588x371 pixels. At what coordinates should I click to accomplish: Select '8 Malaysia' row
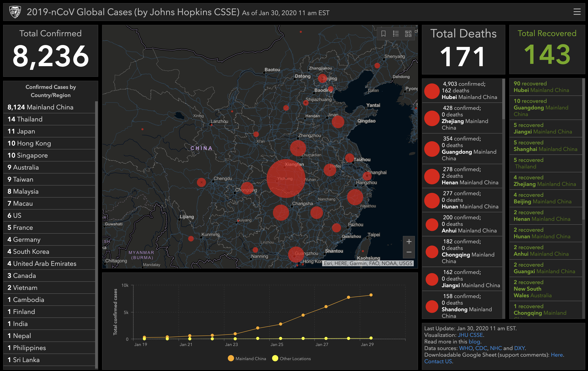click(x=49, y=191)
